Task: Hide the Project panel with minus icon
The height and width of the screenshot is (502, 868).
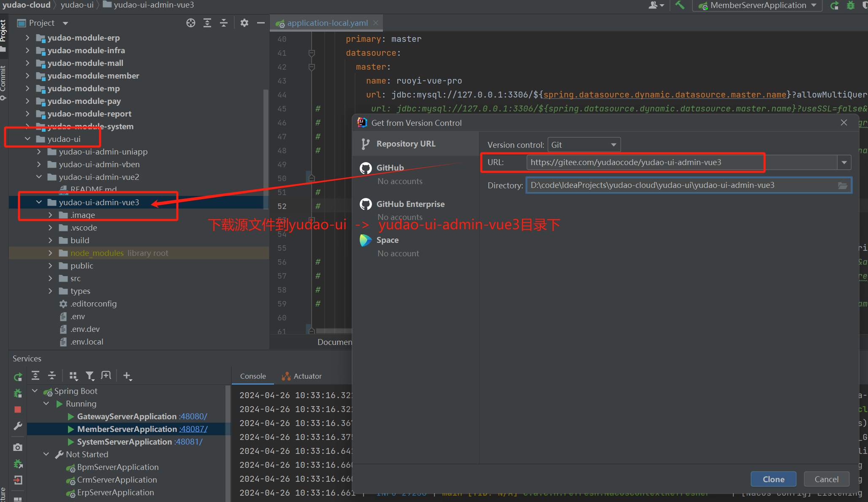Action: coord(261,23)
